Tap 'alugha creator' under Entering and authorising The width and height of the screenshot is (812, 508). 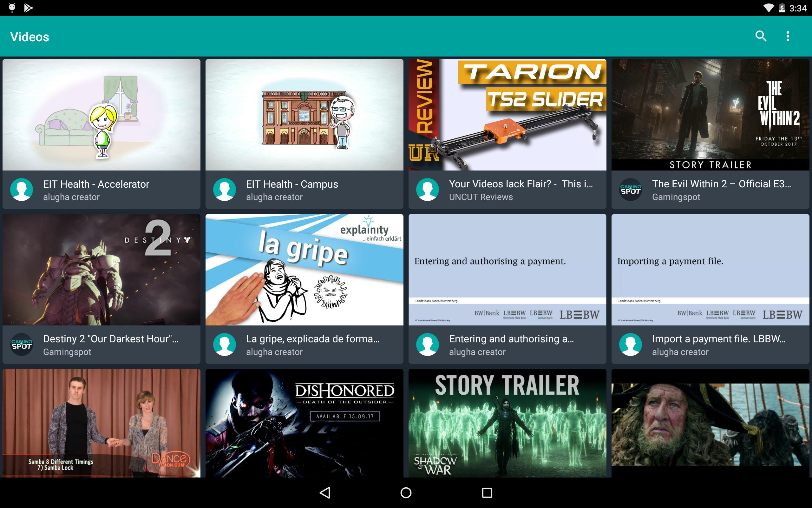(x=477, y=352)
